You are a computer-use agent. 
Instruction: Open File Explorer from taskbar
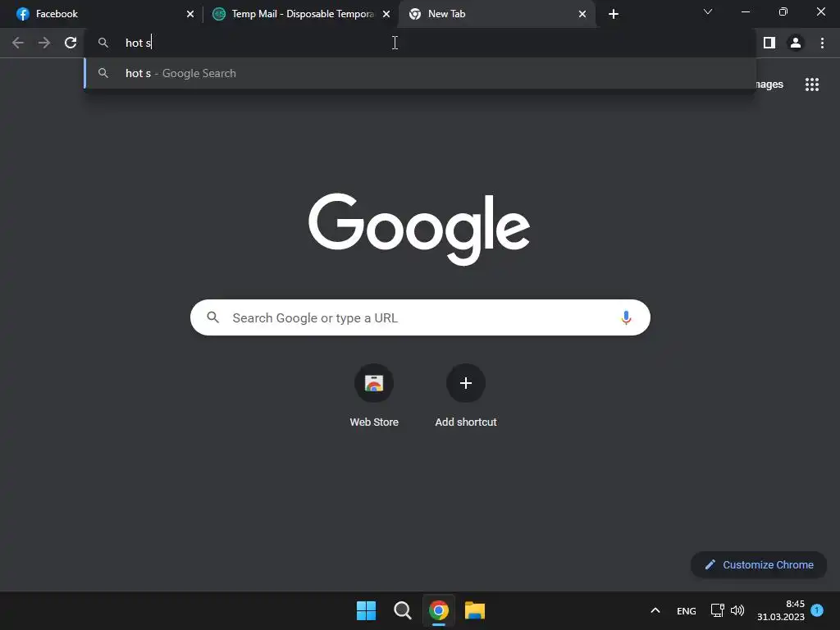click(475, 610)
